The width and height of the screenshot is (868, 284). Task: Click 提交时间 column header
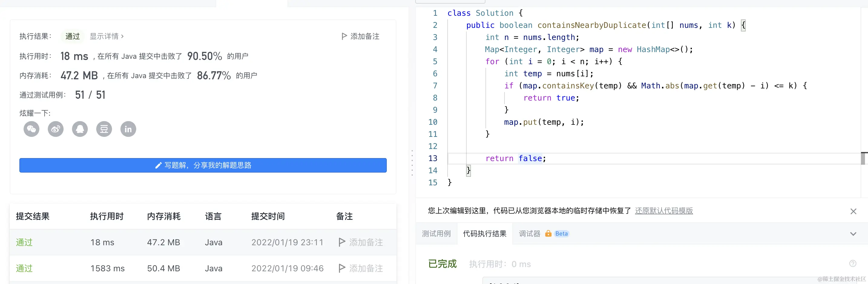268,216
